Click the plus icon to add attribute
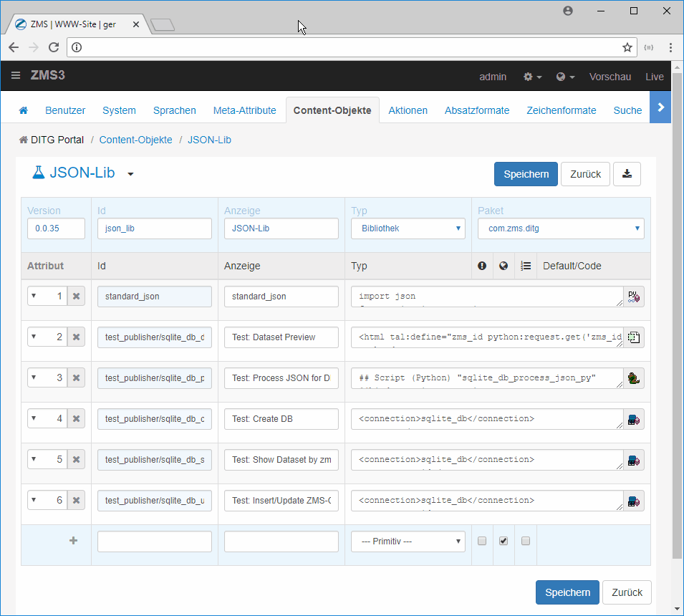 (73, 541)
